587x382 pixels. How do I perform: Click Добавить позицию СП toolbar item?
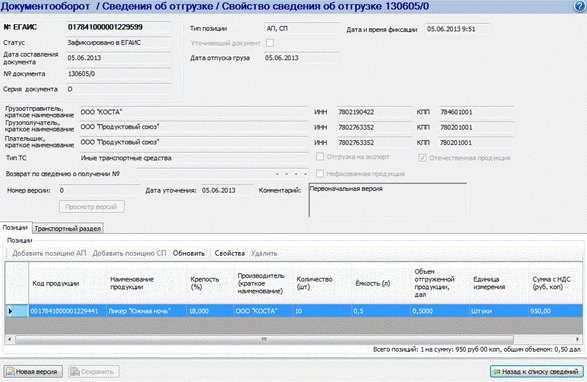129,253
